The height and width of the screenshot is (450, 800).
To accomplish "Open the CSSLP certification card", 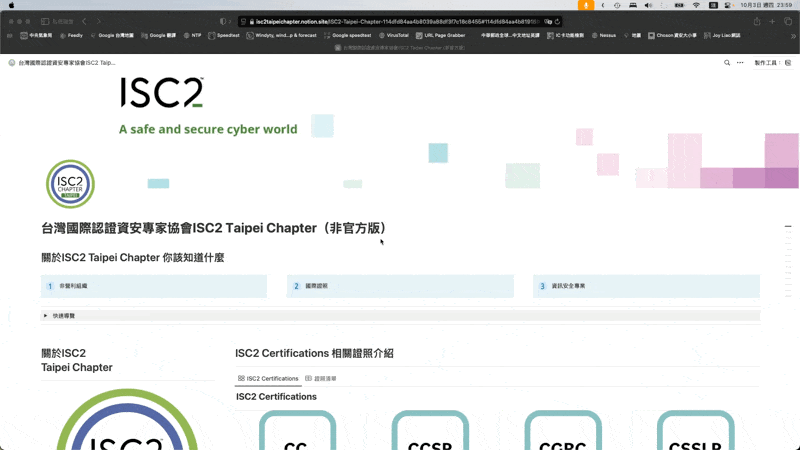I will [695, 430].
